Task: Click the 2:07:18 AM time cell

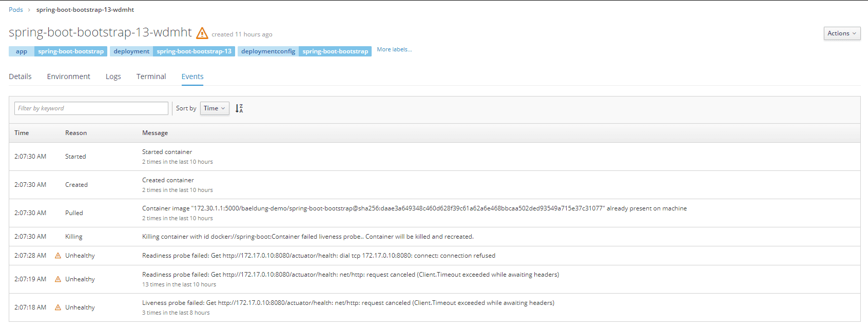Action: [x=30, y=307]
